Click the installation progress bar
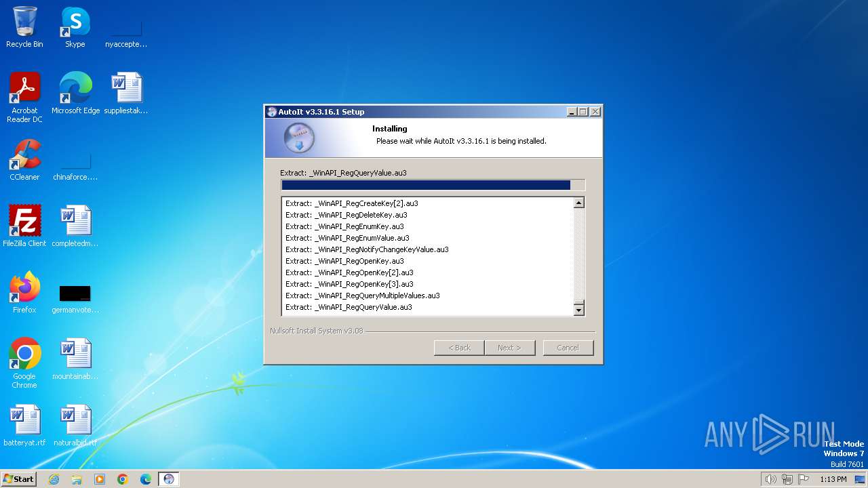Image resolution: width=868 pixels, height=488 pixels. coord(433,185)
